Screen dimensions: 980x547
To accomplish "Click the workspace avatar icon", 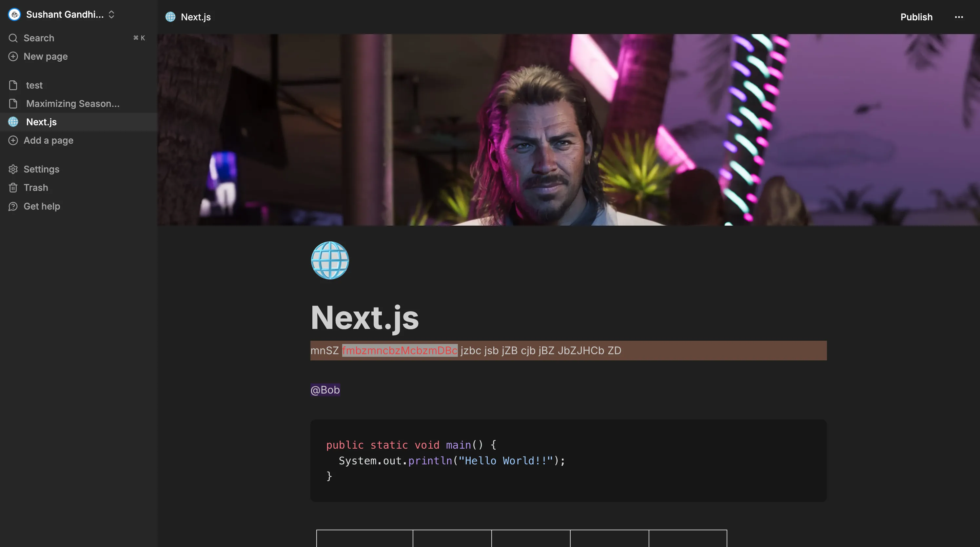I will (x=14, y=14).
